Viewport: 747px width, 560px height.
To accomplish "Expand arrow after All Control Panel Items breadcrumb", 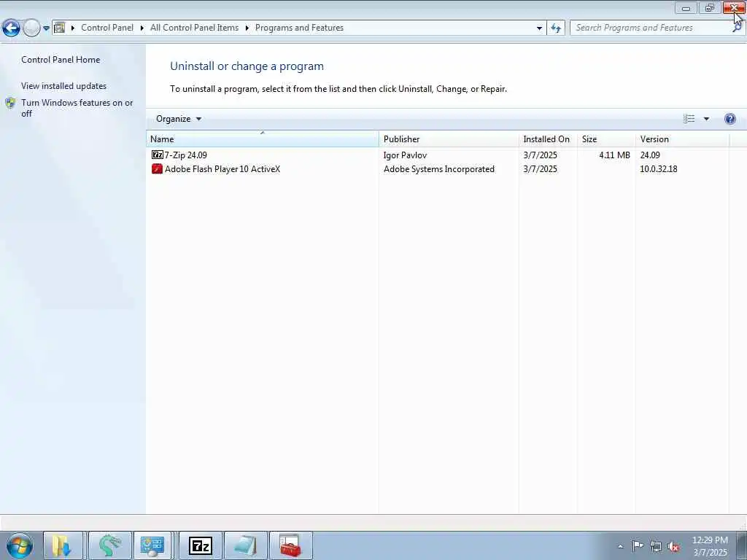I will point(247,28).
